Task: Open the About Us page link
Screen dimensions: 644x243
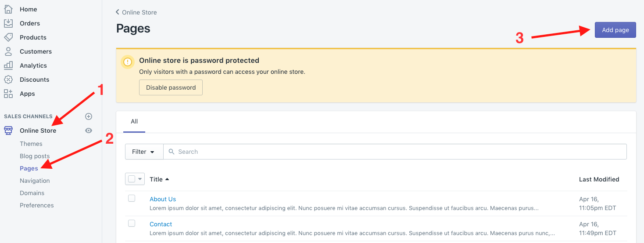Action: pos(163,199)
